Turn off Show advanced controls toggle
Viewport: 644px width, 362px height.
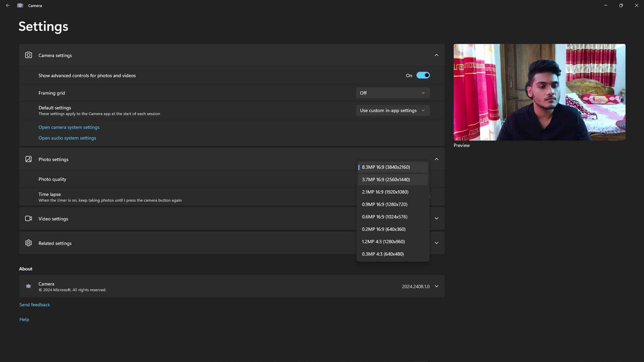pyautogui.click(x=423, y=75)
